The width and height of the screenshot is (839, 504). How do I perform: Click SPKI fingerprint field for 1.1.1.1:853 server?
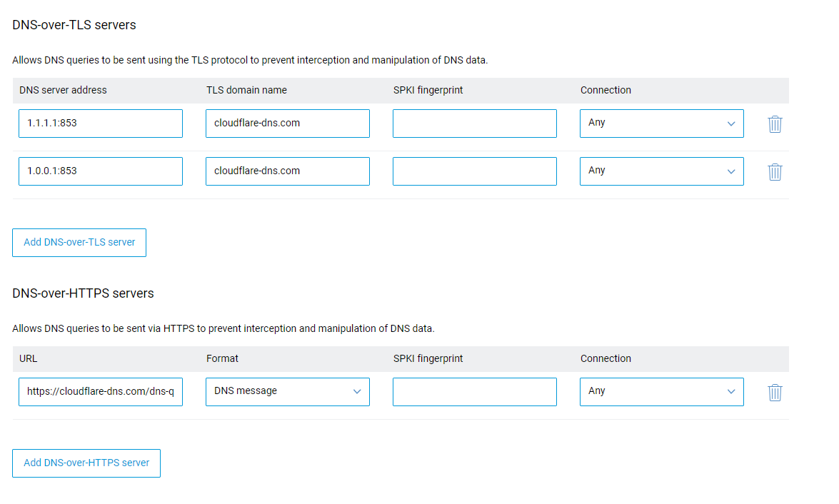(x=475, y=124)
